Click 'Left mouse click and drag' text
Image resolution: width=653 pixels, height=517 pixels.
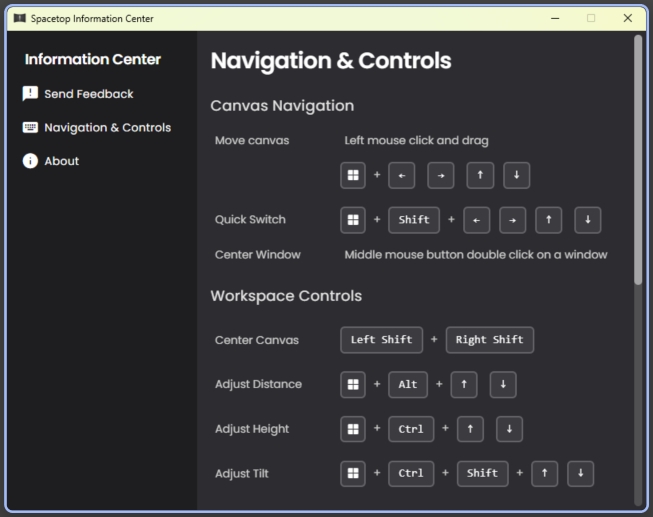[416, 140]
